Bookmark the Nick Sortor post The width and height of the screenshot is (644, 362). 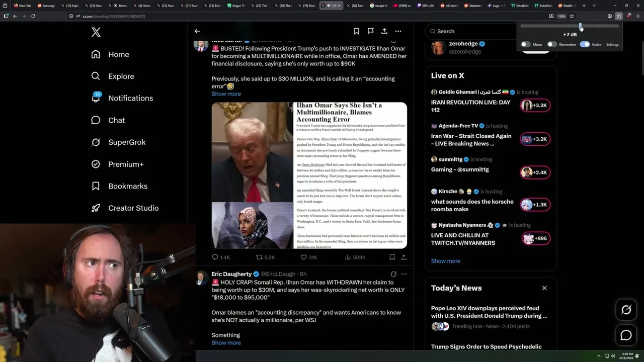(x=392, y=257)
